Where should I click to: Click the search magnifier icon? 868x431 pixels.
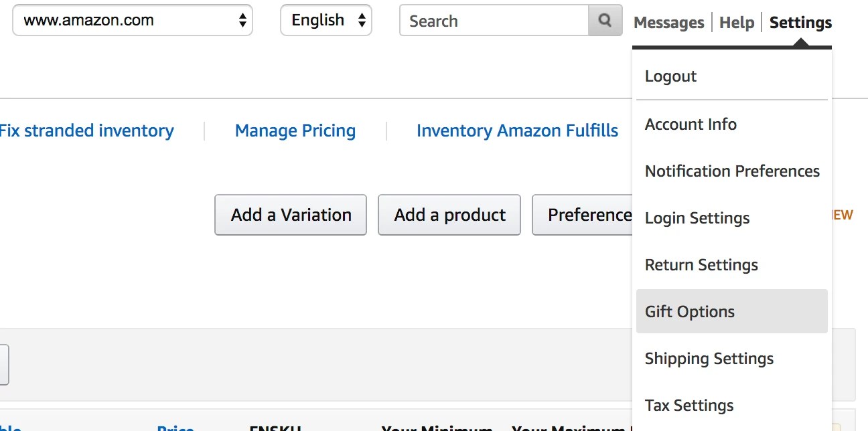[603, 21]
